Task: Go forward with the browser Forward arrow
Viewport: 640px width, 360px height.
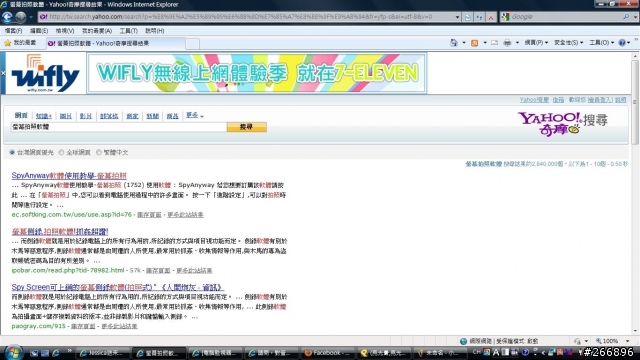Action: point(20,17)
